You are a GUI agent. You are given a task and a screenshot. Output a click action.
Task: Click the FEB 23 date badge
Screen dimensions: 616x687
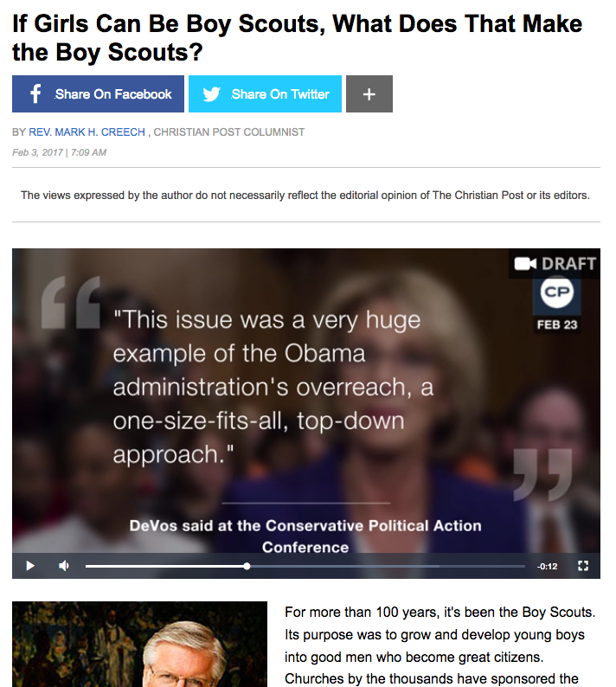click(x=557, y=324)
